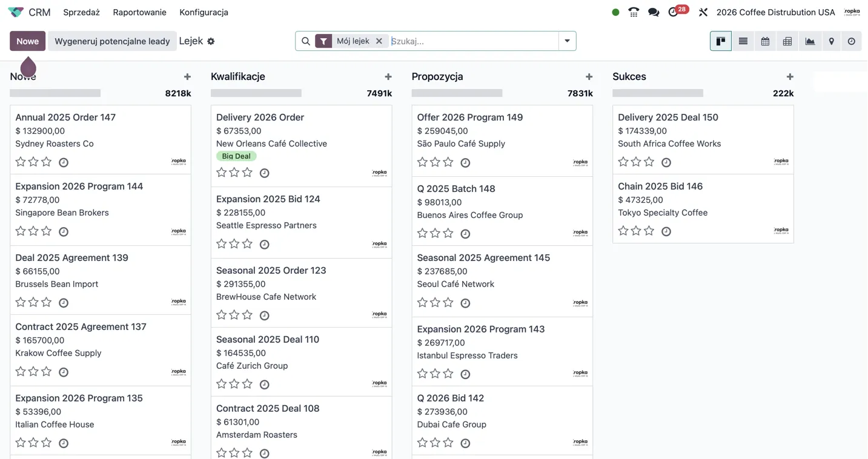This screenshot has height=459, width=868.
Task: Add quick lead in Kwalifikacje column
Action: 388,77
